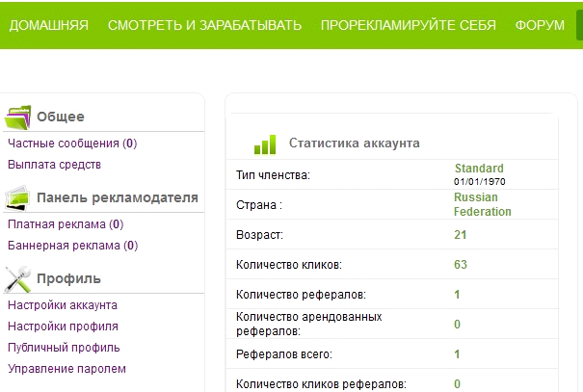Click the Количество арендованных рефералов label

[309, 324]
